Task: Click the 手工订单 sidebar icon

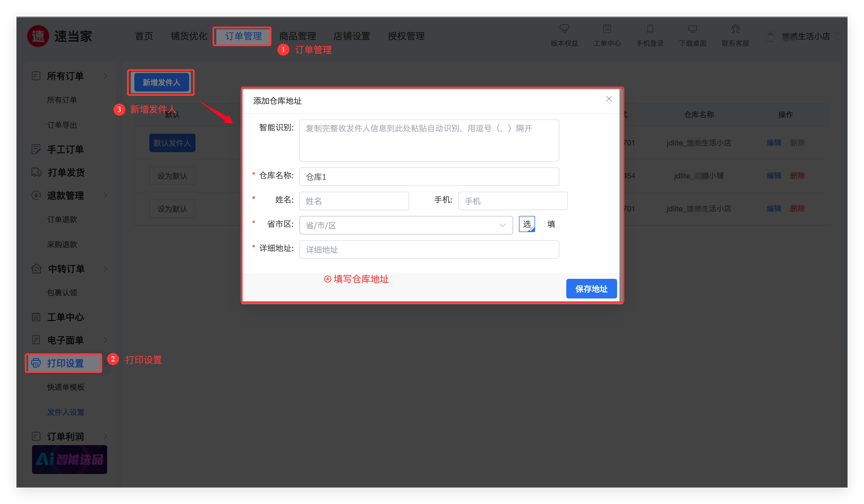Action: (x=36, y=149)
